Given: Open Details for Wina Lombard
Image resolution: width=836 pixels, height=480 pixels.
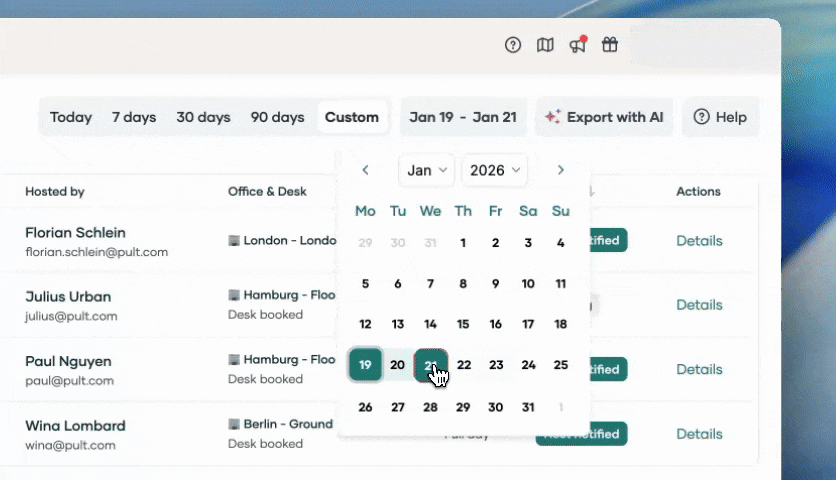Looking at the screenshot, I should click(699, 434).
